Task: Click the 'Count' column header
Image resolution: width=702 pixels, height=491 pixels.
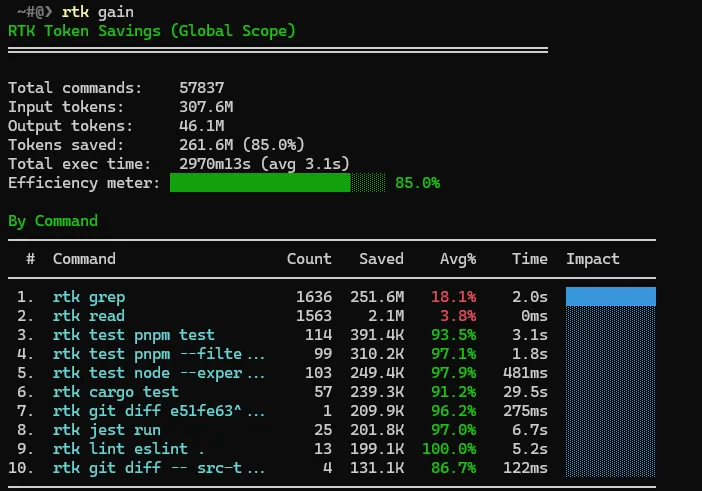Action: click(309, 259)
